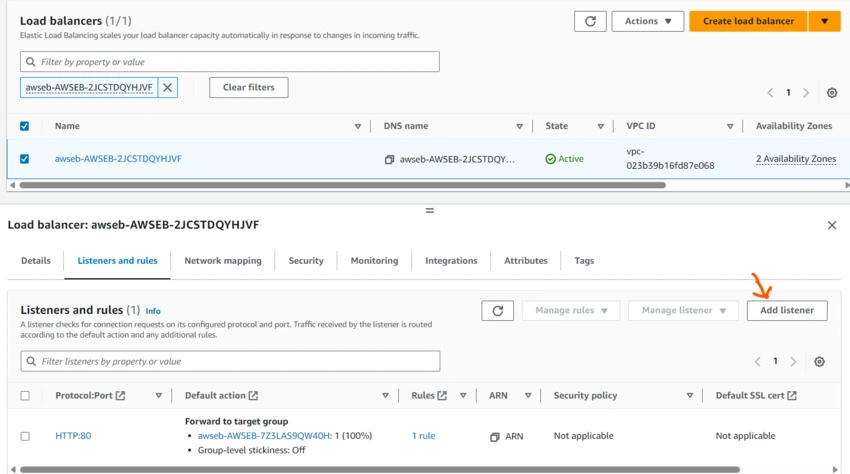Open the Actions dropdown
The height and width of the screenshot is (474, 850).
647,21
